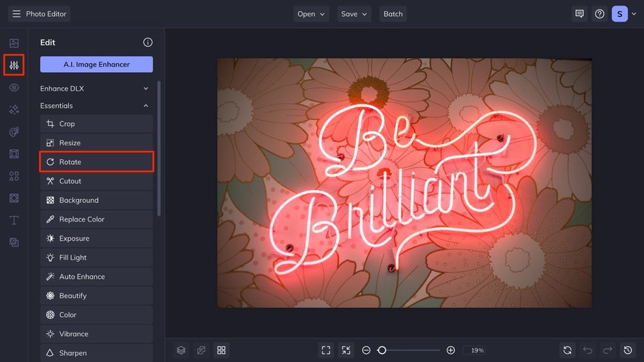Click the user avatar S
This screenshot has height=362, width=644.
[x=619, y=14]
